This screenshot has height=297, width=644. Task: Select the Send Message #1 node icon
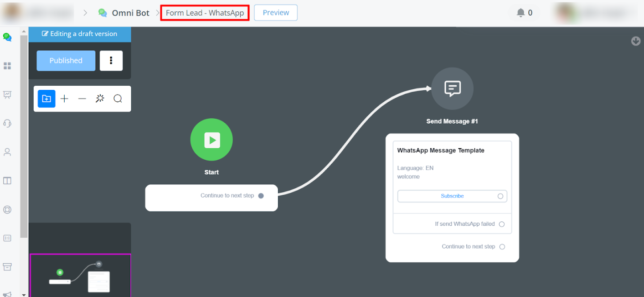[452, 89]
